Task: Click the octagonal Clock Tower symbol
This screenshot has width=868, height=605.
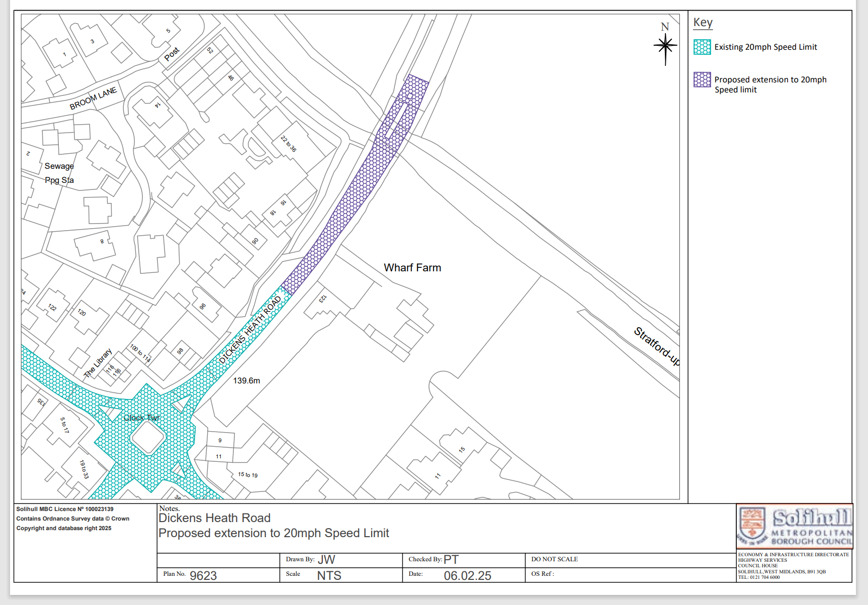Action: (148, 438)
